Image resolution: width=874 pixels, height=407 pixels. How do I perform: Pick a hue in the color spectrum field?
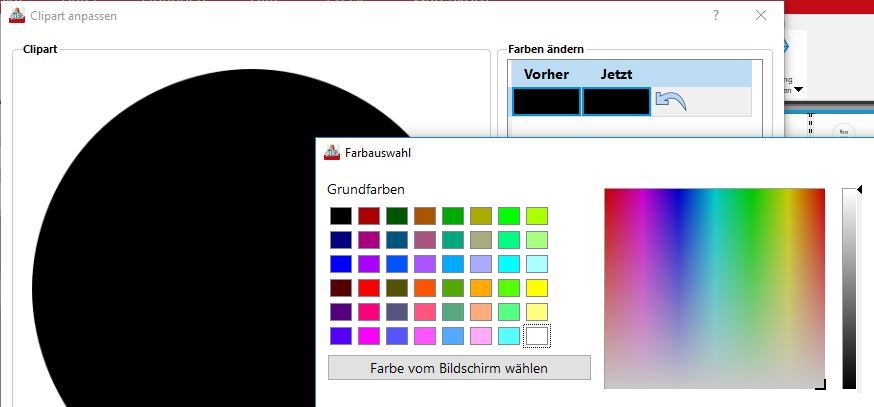[x=715, y=288]
